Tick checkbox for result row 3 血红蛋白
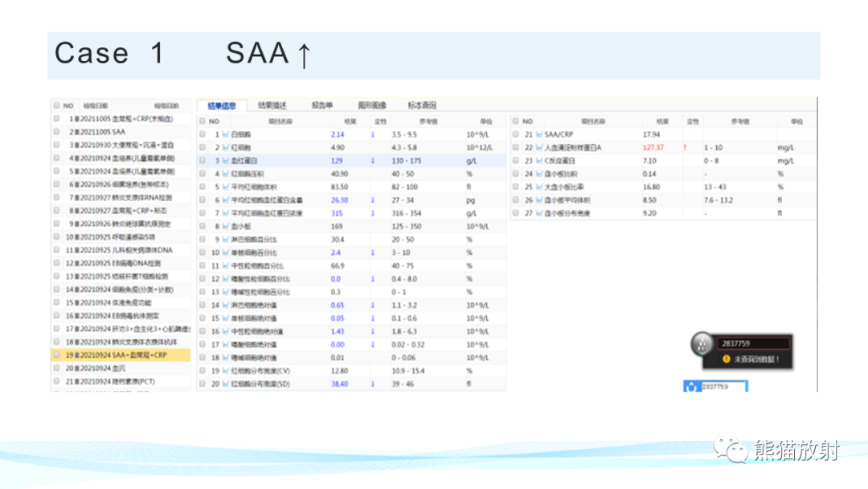Image resolution: width=868 pixels, height=489 pixels. [202, 161]
